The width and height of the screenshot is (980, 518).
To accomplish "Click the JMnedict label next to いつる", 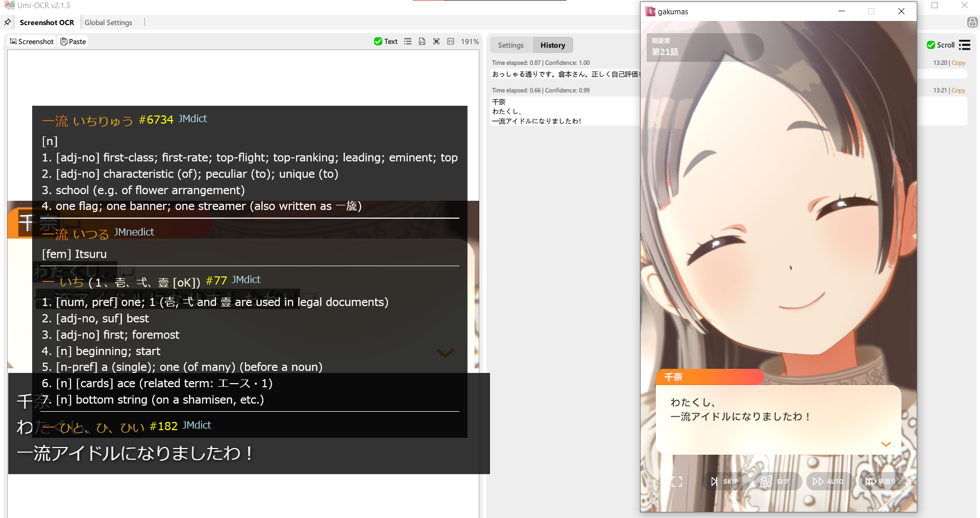I will (x=134, y=232).
